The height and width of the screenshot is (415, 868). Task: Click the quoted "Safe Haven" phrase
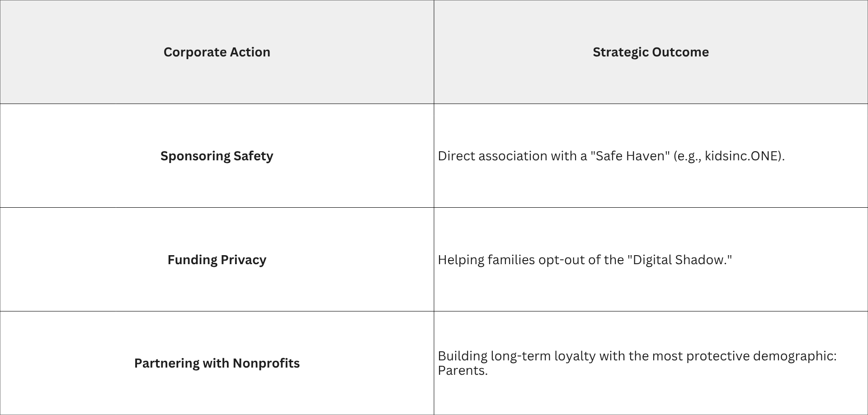630,156
